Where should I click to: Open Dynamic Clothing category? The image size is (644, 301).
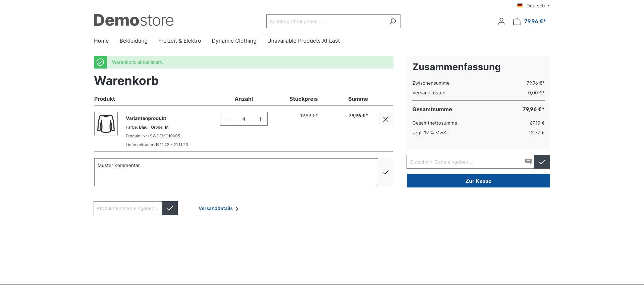(x=234, y=41)
